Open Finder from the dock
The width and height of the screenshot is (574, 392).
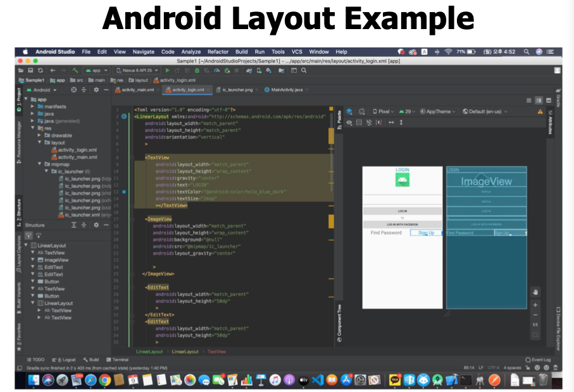(34, 380)
